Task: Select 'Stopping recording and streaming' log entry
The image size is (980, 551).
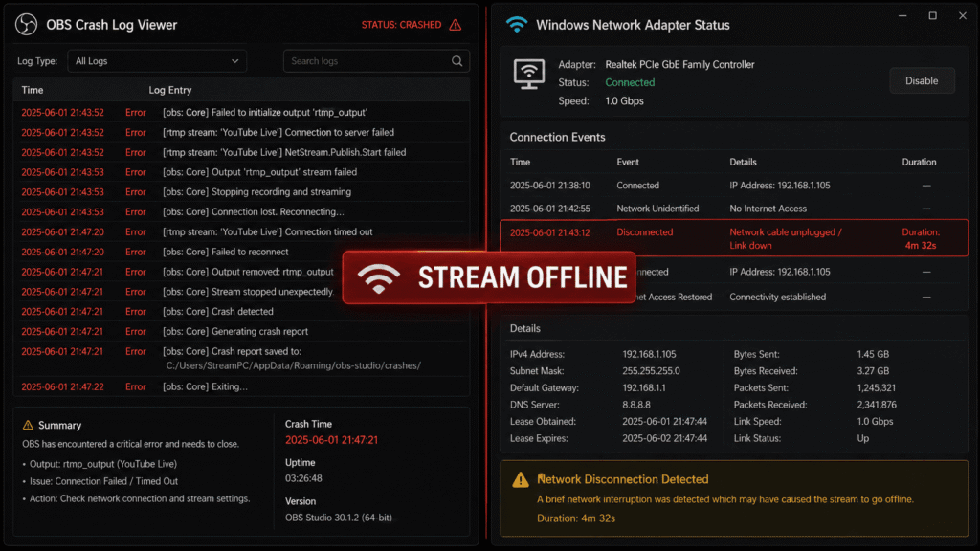Action: tap(241, 192)
